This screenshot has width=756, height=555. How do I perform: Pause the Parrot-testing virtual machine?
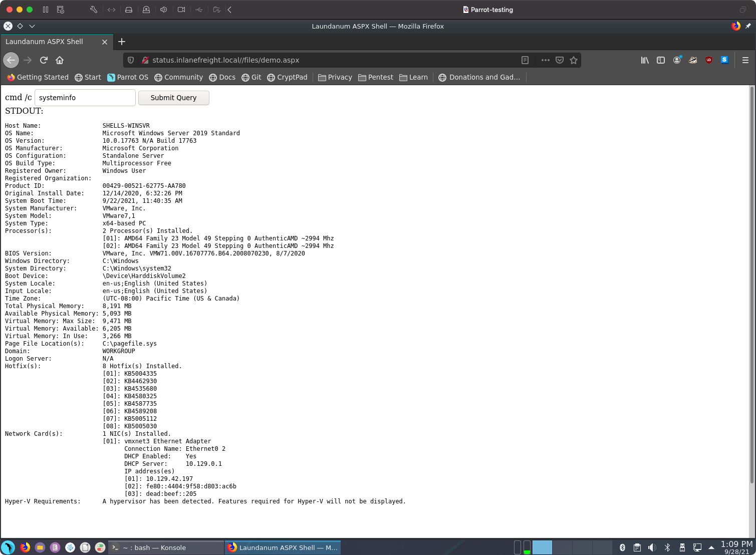(46, 10)
